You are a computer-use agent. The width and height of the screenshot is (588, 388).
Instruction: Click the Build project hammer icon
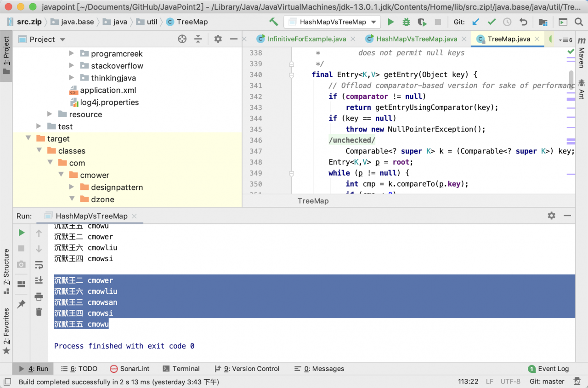point(274,22)
